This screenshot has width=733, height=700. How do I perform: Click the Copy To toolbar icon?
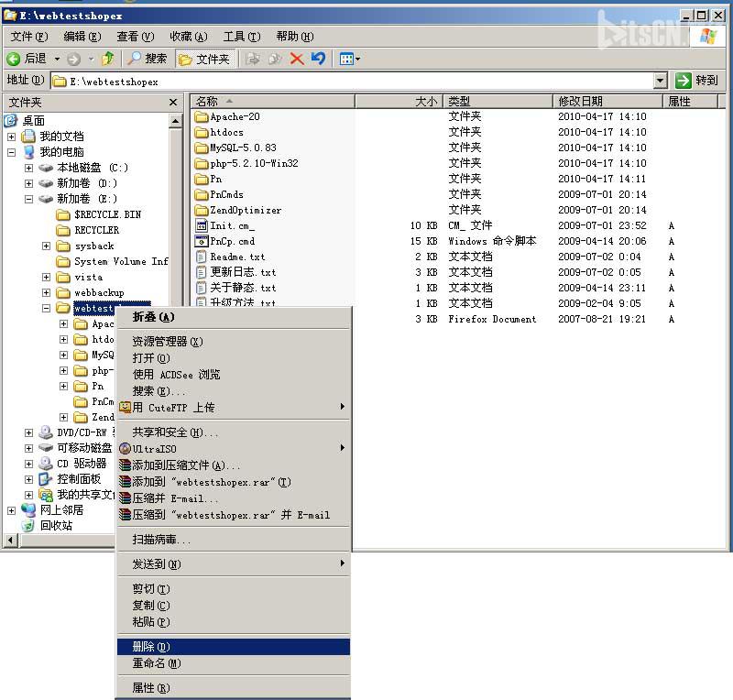click(275, 59)
